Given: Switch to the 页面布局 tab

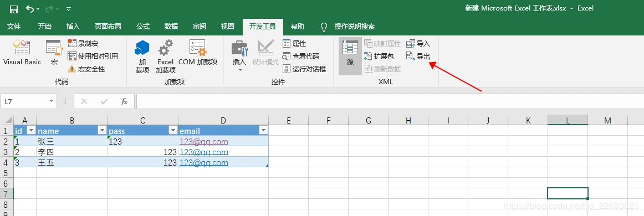Looking at the screenshot, I should tap(108, 26).
